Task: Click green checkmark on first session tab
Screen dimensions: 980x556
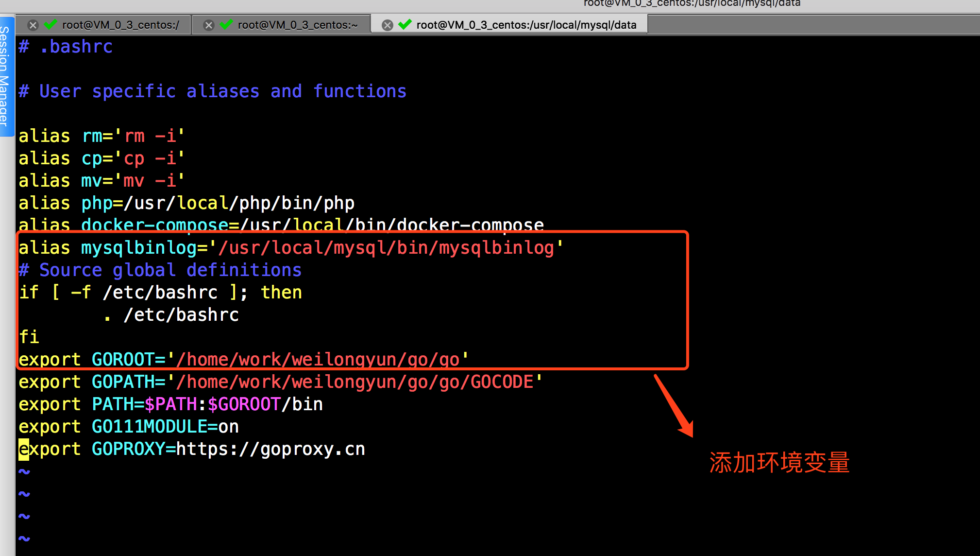Action: (x=51, y=24)
